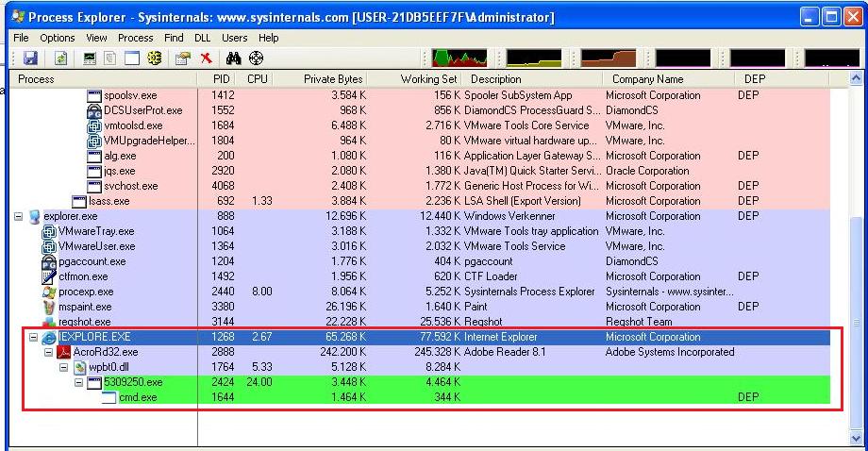Sort by the Process column header
Image resolution: width=868 pixels, height=451 pixels.
104,79
